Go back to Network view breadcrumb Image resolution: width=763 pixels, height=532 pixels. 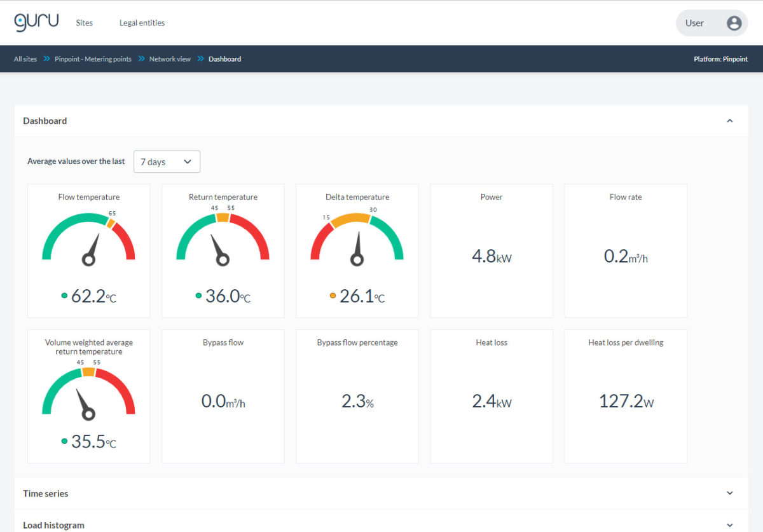point(170,59)
